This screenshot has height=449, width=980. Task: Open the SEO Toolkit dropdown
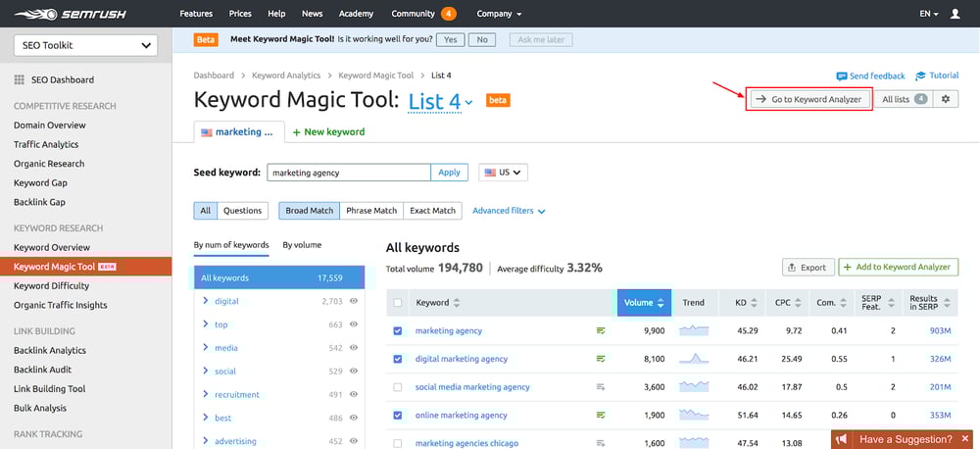coord(85,46)
